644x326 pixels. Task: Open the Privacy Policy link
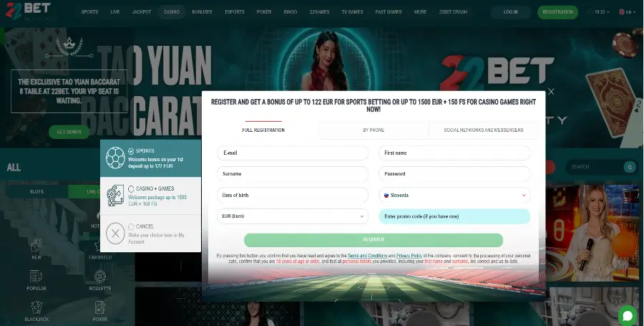pyautogui.click(x=409, y=256)
